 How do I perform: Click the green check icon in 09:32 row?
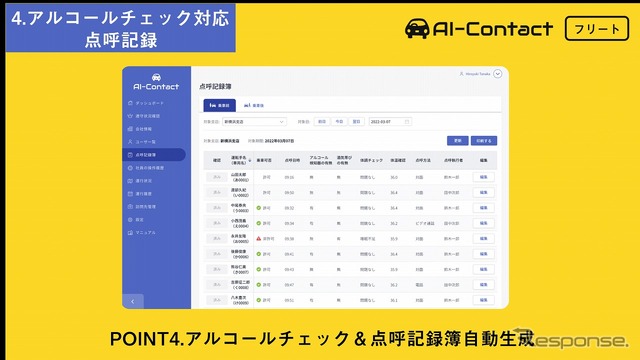click(x=258, y=208)
